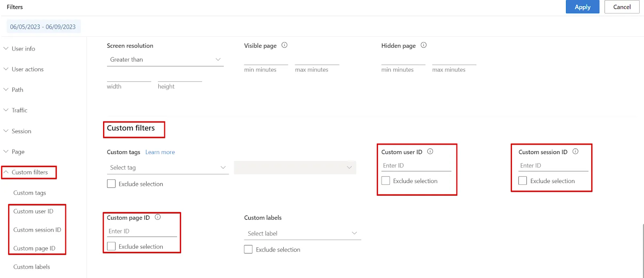644x278 pixels.
Task: Expand the Page section
Action: tap(14, 152)
